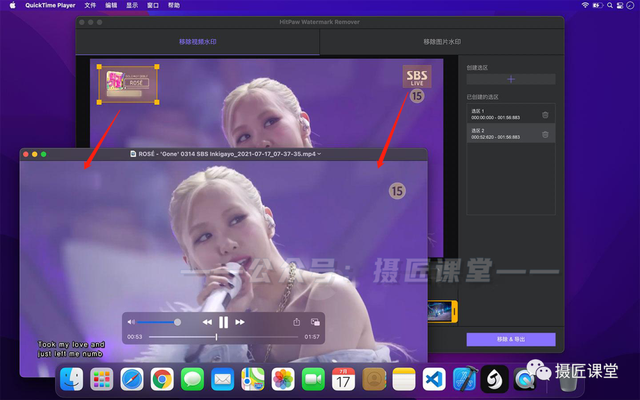
Task: Open Mail from the Dock
Action: click(222, 379)
